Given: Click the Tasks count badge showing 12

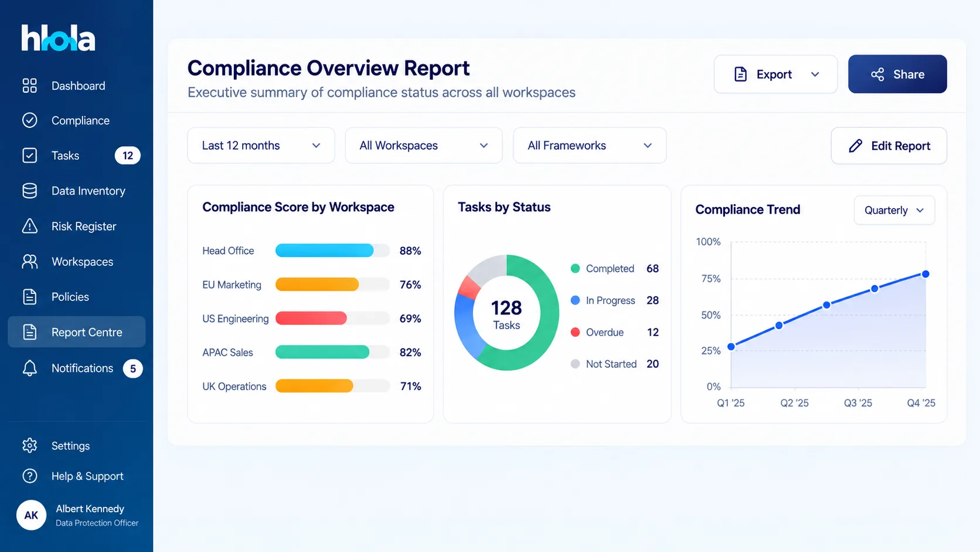Looking at the screenshot, I should 128,155.
